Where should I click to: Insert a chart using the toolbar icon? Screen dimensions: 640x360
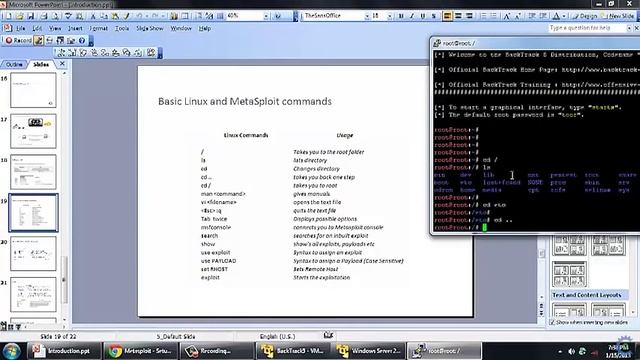174,16
